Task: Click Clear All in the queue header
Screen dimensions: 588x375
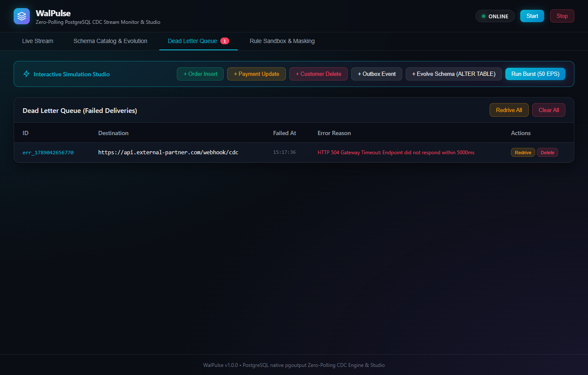Action: pos(549,110)
